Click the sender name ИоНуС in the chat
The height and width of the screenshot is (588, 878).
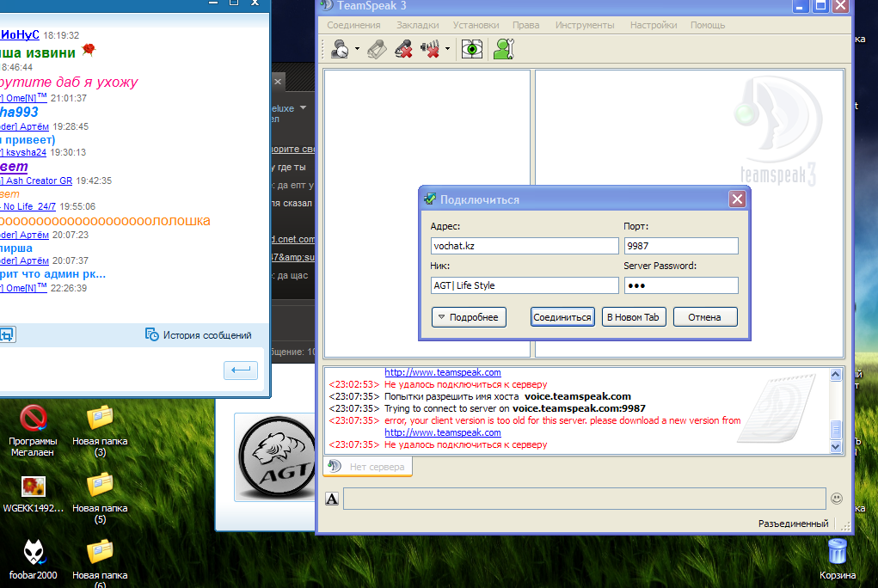click(20, 34)
